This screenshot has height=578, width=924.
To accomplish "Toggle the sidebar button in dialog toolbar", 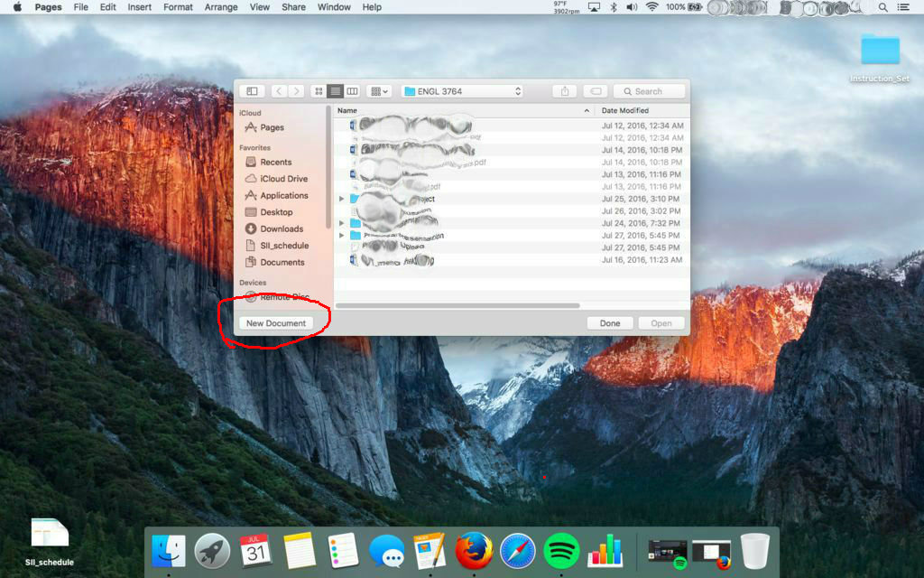I will click(x=252, y=91).
